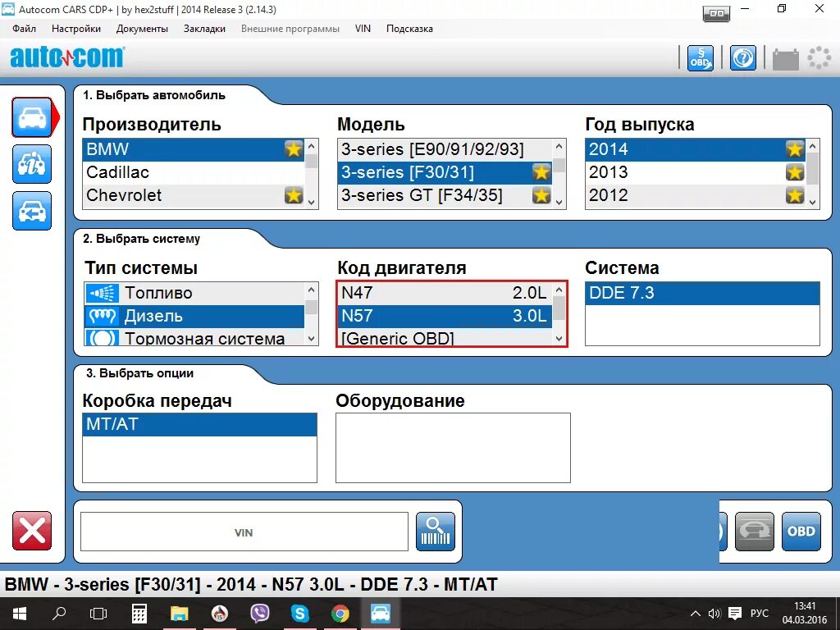This screenshot has height=630, width=840.
Task: Click the red X cancel button
Action: (32, 531)
